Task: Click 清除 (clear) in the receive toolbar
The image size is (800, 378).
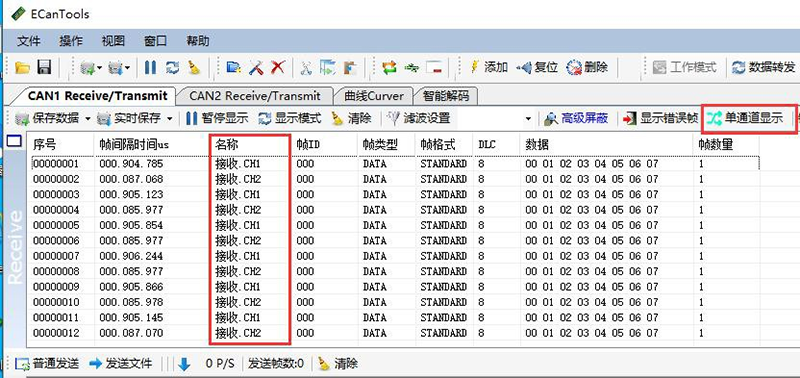Action: click(x=351, y=118)
